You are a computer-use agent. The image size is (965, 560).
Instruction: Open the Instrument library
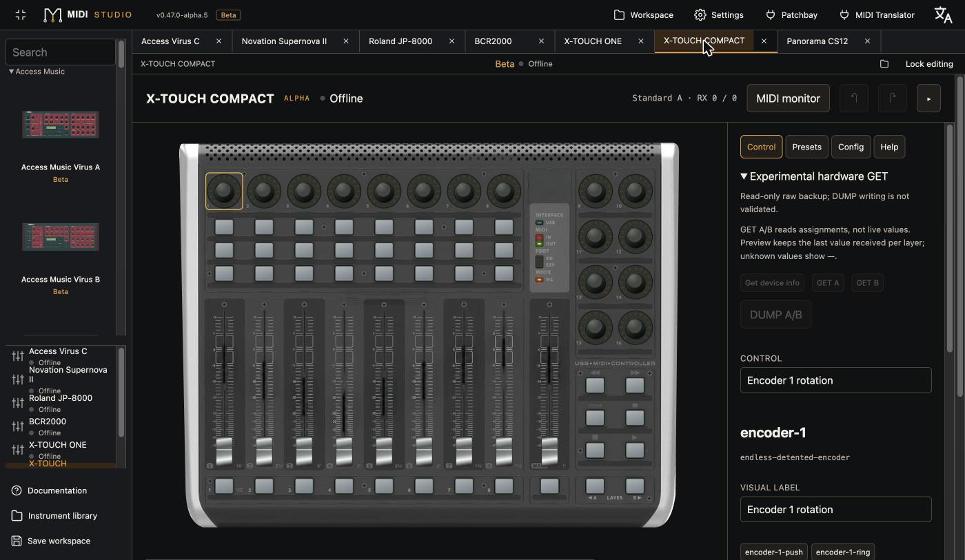(x=54, y=516)
